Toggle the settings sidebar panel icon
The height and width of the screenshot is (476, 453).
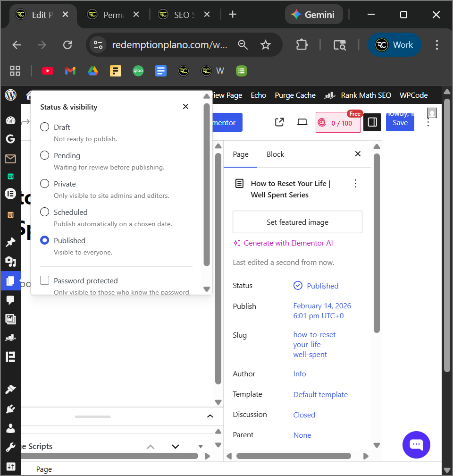click(x=372, y=122)
